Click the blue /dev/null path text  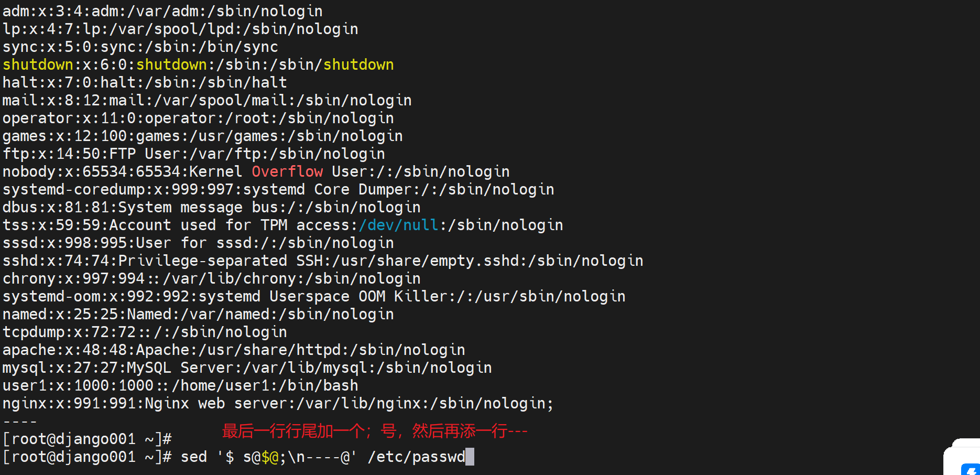tap(398, 225)
